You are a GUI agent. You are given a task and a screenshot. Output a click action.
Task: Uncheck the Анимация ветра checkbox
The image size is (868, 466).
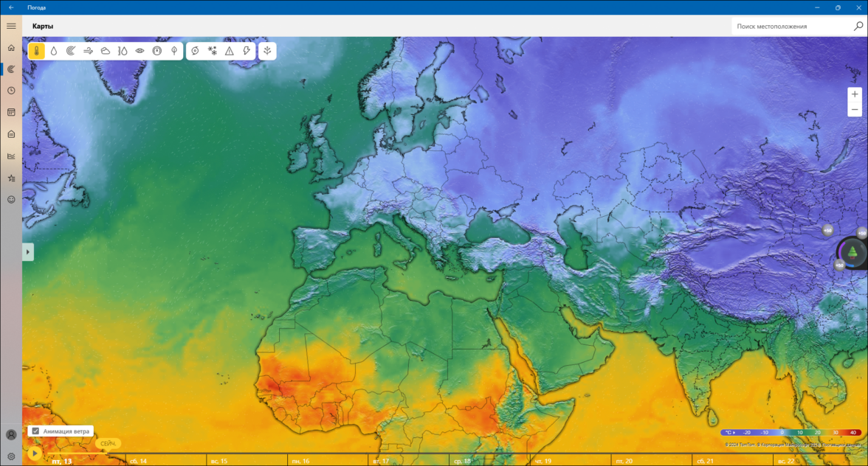point(35,431)
